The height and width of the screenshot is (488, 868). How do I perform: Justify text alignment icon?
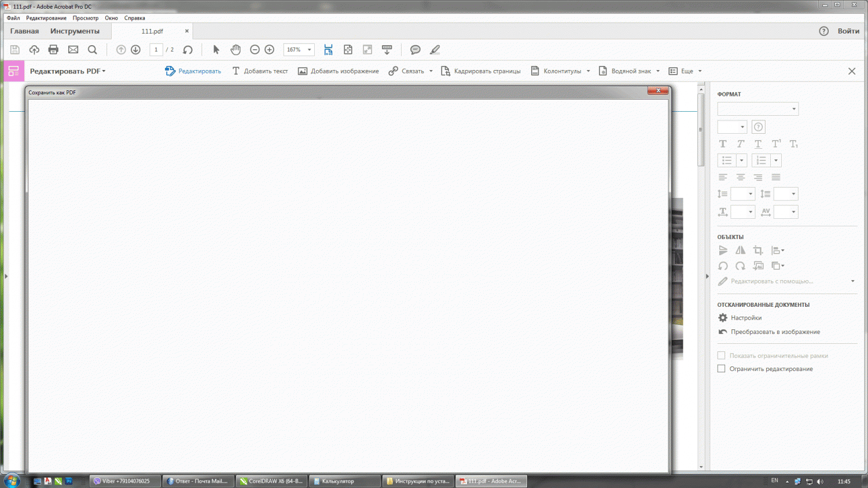776,177
